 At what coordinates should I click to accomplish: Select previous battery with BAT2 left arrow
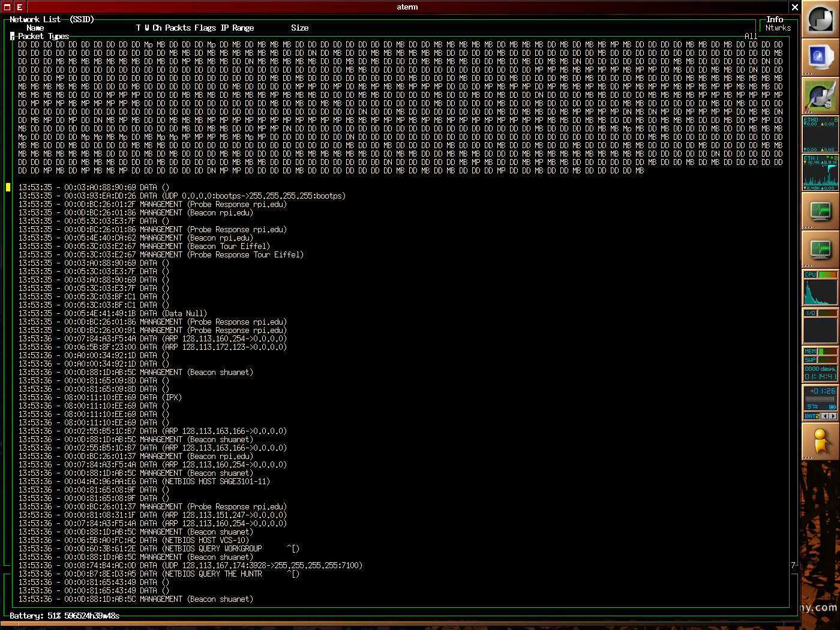(824, 416)
